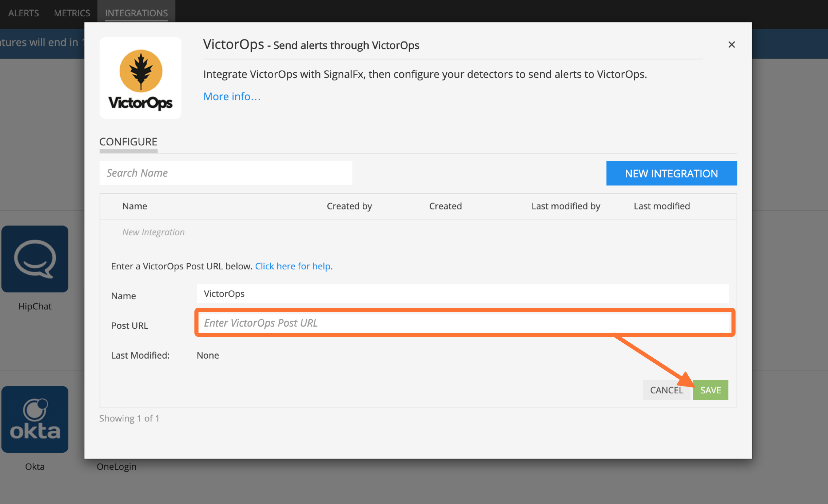The width and height of the screenshot is (828, 504).
Task: Open the More info link
Action: 231,96
